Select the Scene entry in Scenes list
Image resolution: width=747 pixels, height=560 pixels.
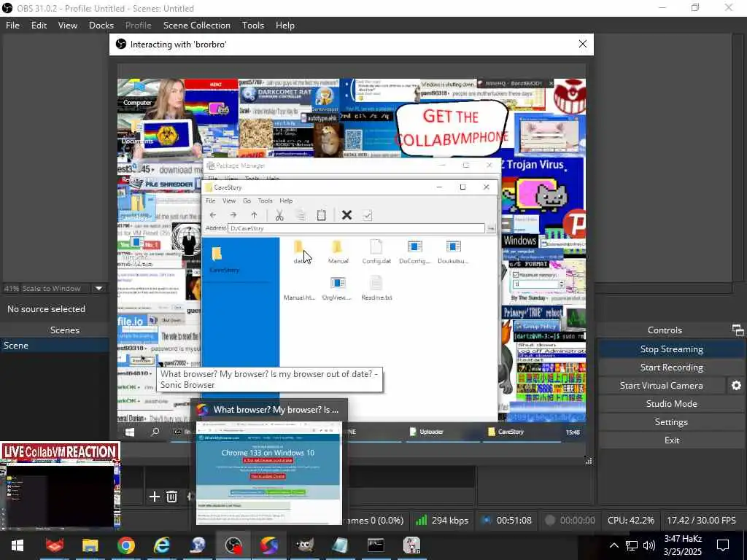(x=55, y=345)
